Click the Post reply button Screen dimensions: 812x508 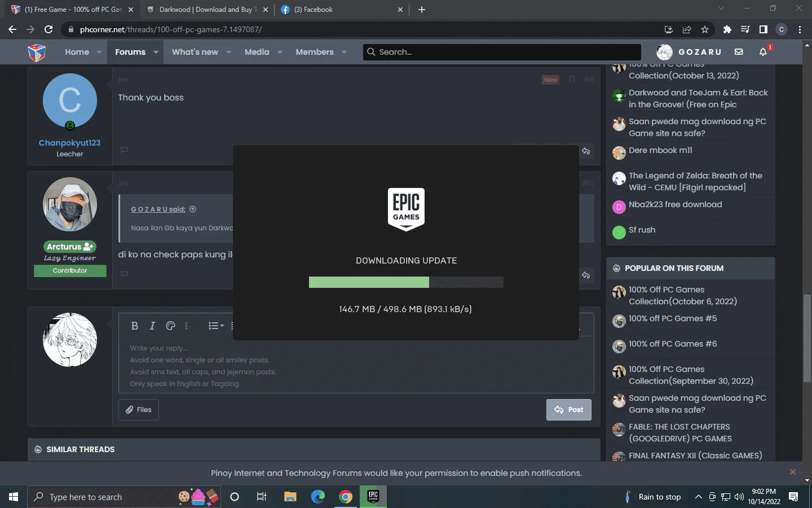pyautogui.click(x=569, y=410)
